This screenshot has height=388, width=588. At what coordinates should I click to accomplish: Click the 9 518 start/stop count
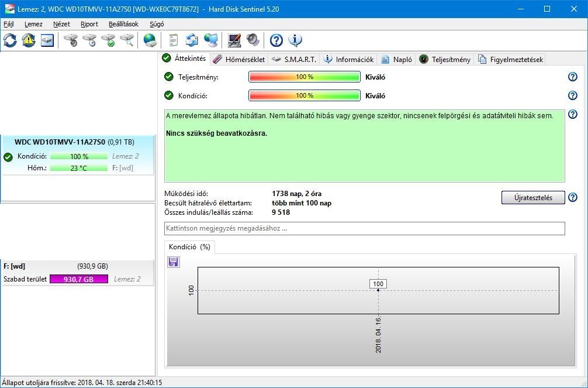coord(281,212)
